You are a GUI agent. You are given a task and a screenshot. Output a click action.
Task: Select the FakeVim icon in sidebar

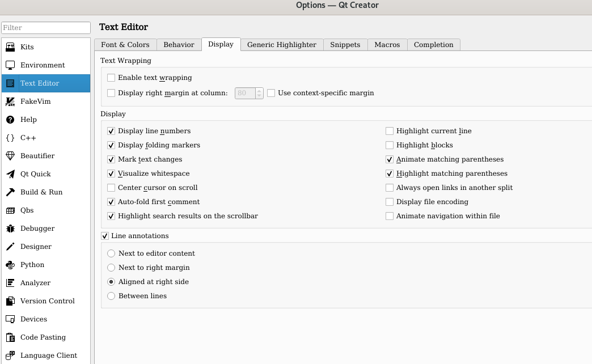[x=10, y=101]
